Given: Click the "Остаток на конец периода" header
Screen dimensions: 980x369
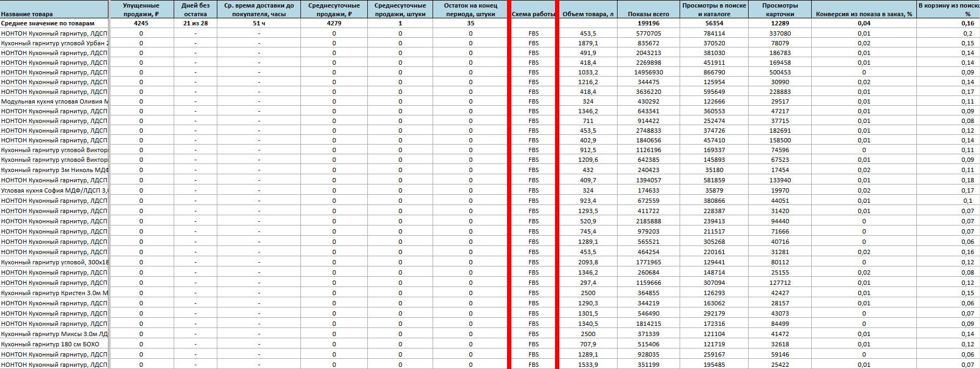Looking at the screenshot, I should pos(470,10).
